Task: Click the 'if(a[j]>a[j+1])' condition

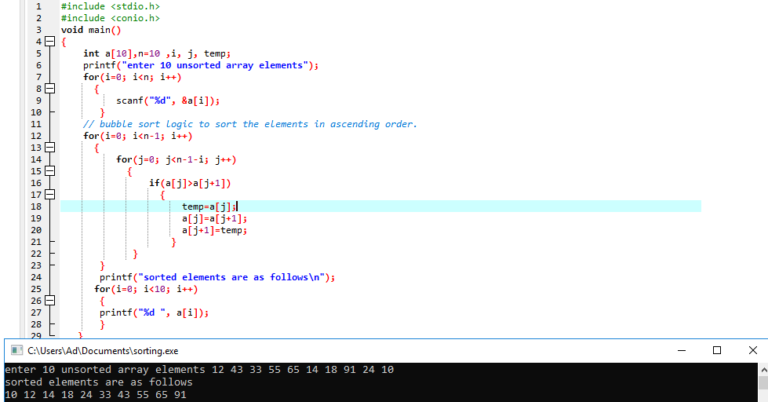Action: (190, 183)
